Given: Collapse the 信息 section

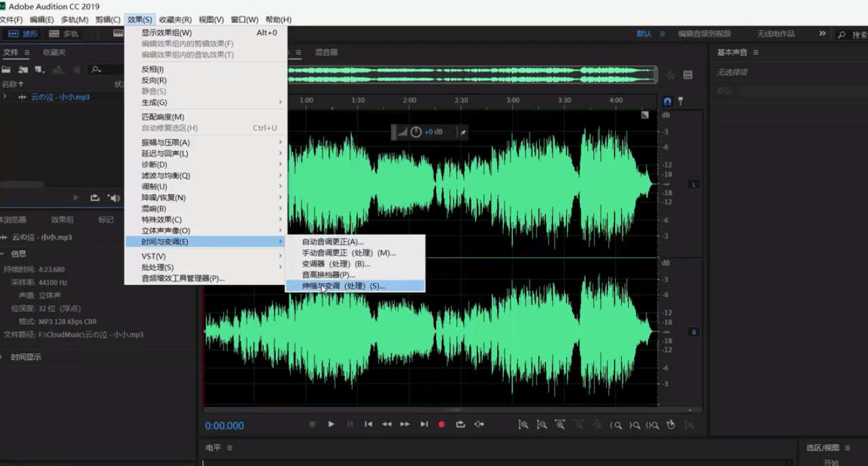Looking at the screenshot, I should [2, 254].
